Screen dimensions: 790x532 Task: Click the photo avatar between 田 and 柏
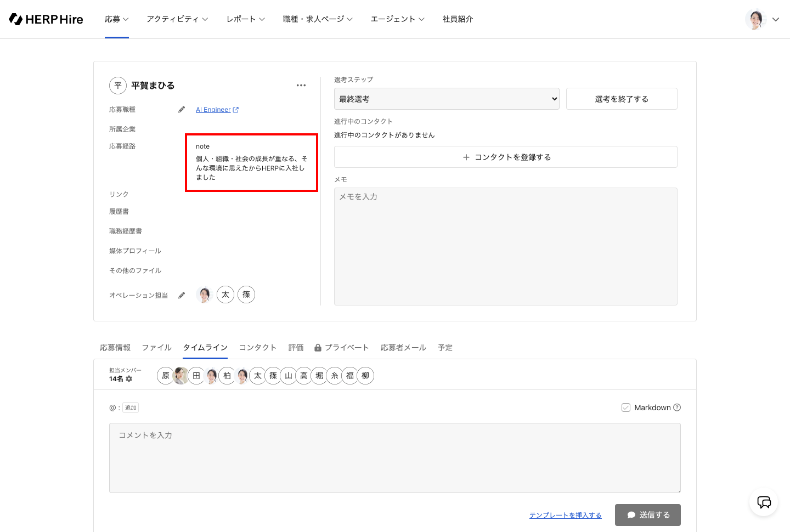(212, 376)
